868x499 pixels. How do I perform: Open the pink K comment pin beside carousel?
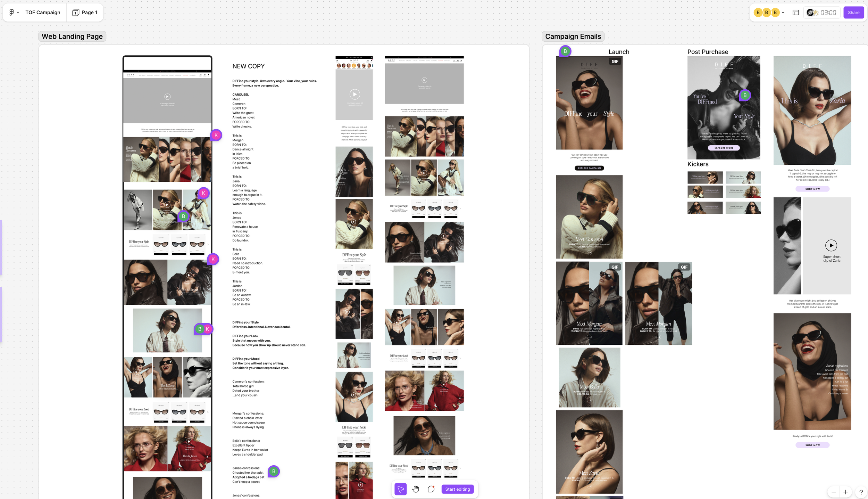coord(216,135)
